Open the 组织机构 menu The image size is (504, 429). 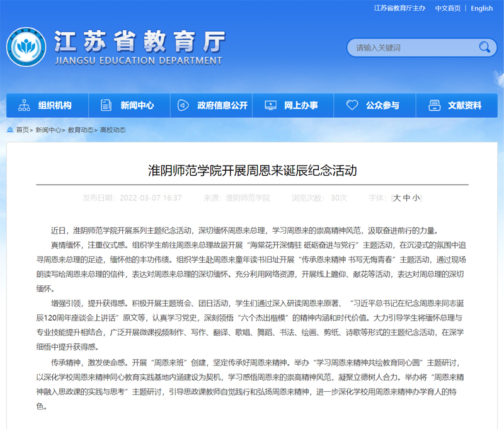pos(47,105)
